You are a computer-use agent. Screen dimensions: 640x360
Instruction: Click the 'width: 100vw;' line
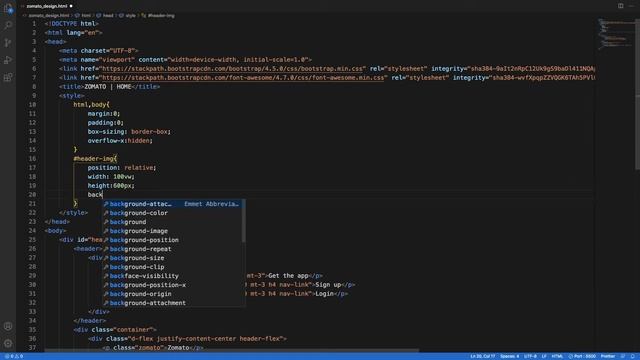pyautogui.click(x=111, y=177)
